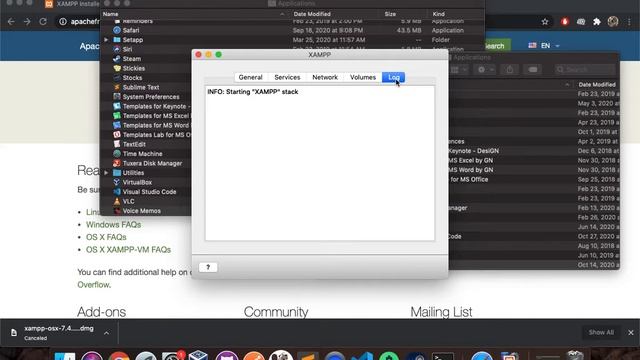This screenshot has width=640, height=360.
Task: Select Templates for MS Excel icon
Action: click(117, 116)
